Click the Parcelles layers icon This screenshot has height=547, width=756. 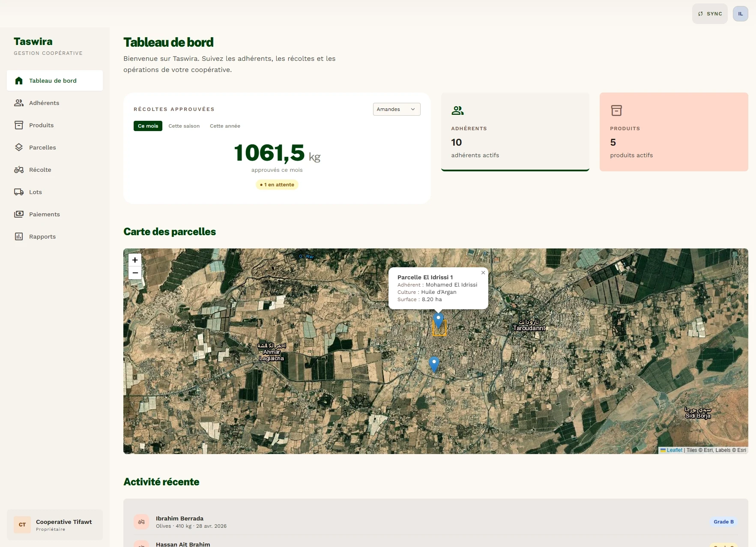pos(19,147)
